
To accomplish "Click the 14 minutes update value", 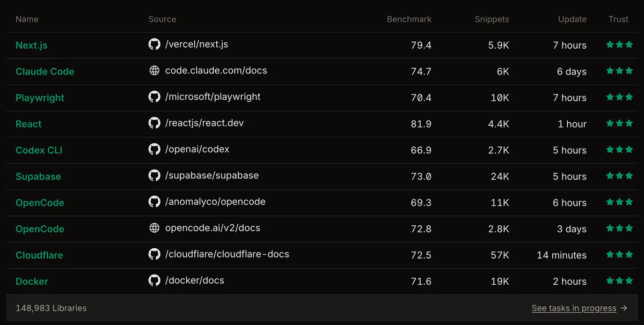I will tap(561, 255).
